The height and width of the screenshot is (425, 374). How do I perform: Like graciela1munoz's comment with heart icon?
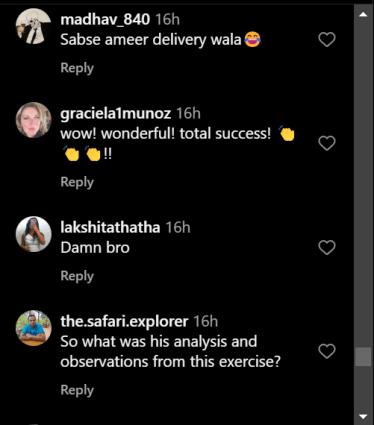(x=327, y=143)
